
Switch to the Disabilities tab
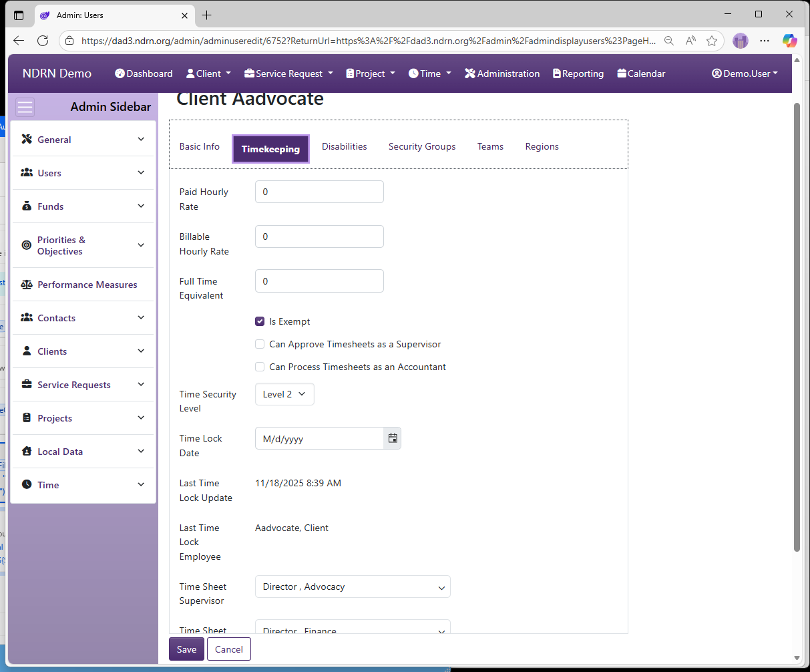tap(345, 146)
